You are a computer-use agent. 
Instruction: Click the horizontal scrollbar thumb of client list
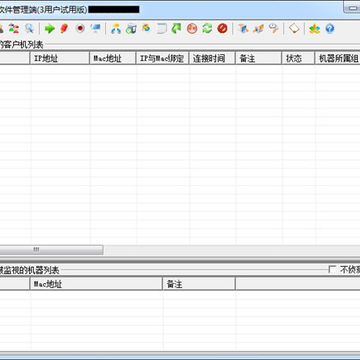pos(51,250)
